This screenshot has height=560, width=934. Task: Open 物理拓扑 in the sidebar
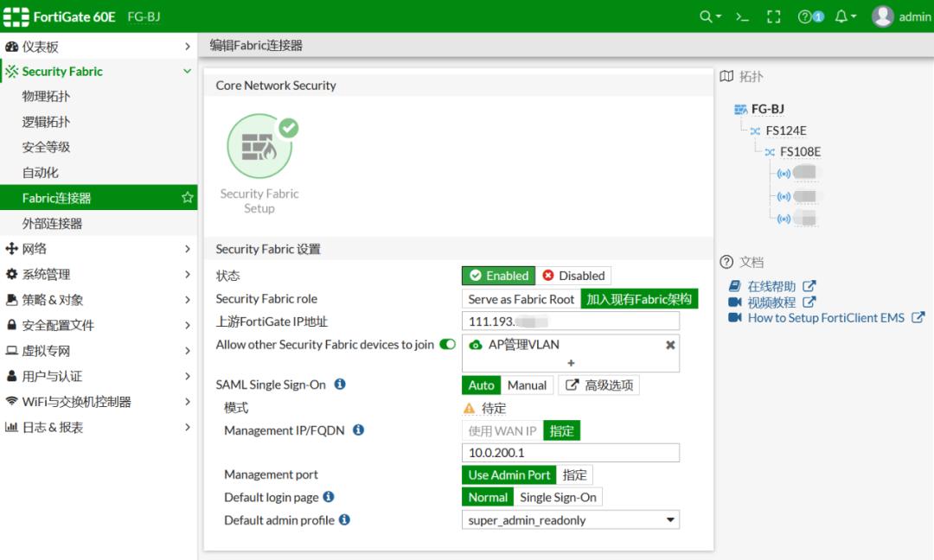47,97
